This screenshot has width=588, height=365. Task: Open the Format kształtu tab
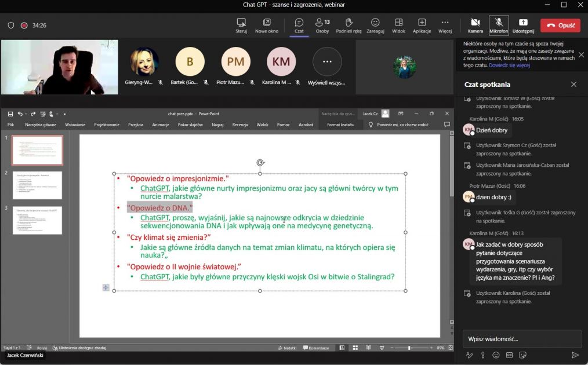[x=340, y=125]
